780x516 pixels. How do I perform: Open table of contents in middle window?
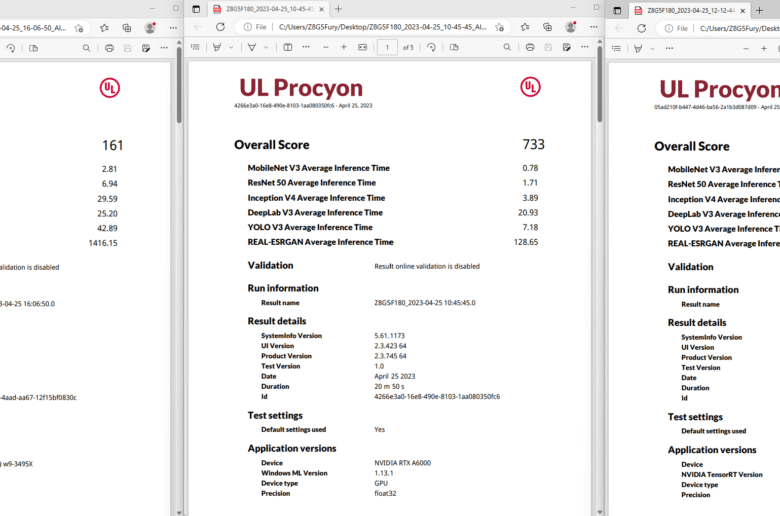click(x=195, y=47)
